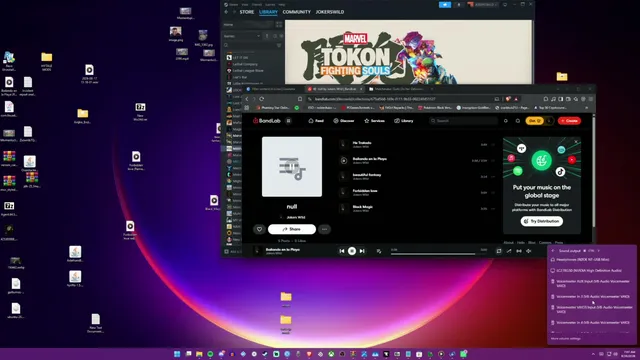
Task: Select Voicemeeter AUX Input output device
Action: 591,283
